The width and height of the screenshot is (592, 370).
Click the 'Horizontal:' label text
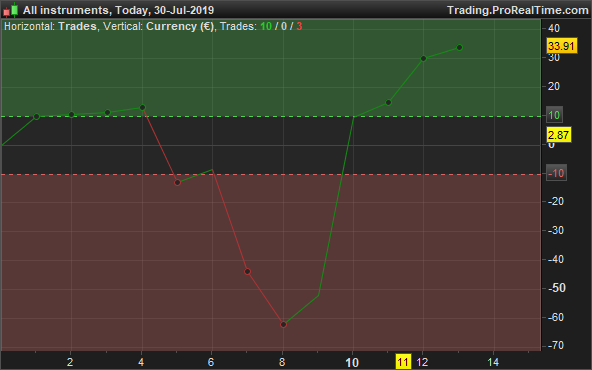(x=30, y=26)
